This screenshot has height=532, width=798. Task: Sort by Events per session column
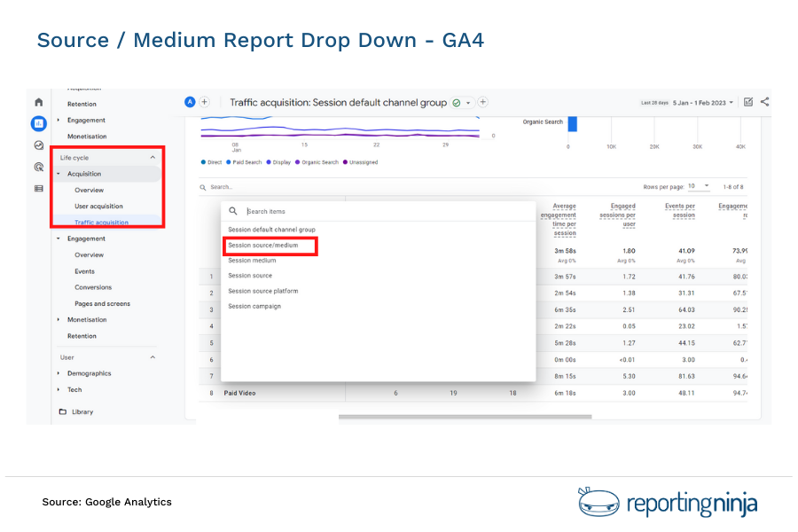click(680, 211)
